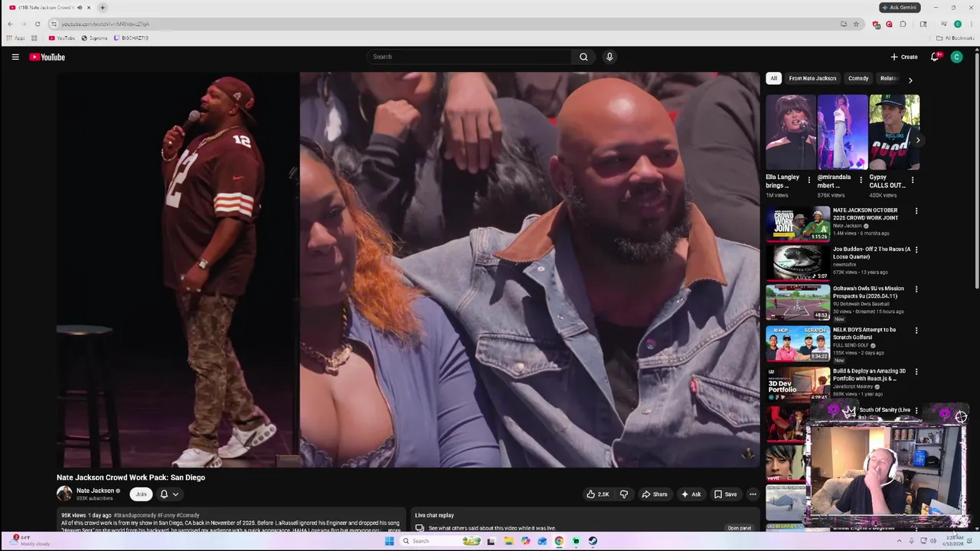Open Build & Deploy 3D Portfolio video
This screenshot has width=980, height=551.
pos(798,384)
